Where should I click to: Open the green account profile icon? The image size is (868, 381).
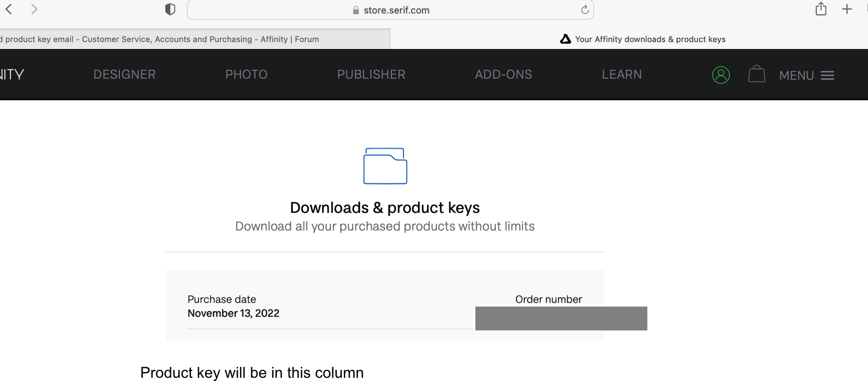pyautogui.click(x=721, y=75)
